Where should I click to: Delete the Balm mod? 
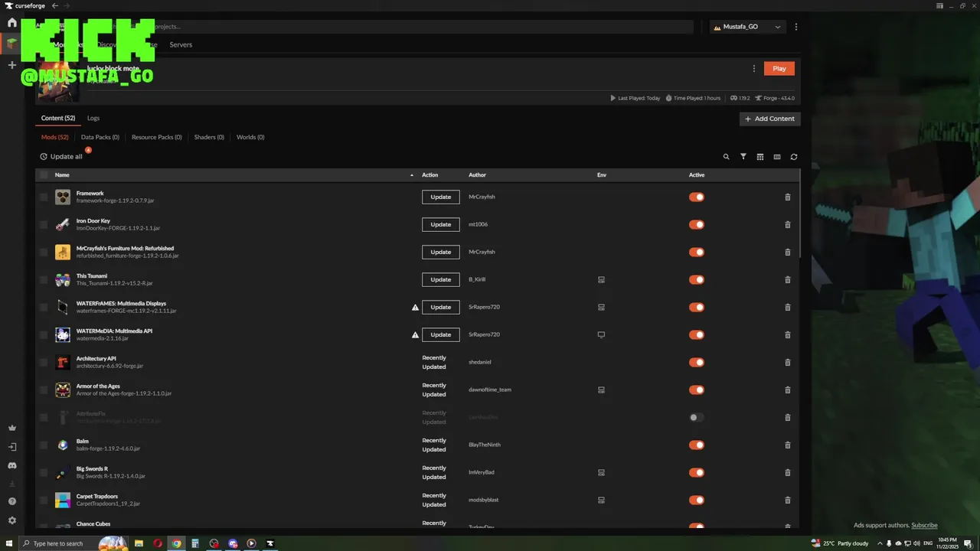tap(788, 445)
